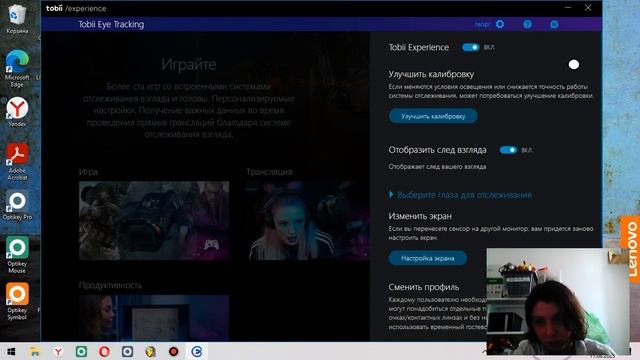Viewport: 640px width, 360px height.
Task: Click the Улучшить калибровку button
Action: (x=433, y=116)
